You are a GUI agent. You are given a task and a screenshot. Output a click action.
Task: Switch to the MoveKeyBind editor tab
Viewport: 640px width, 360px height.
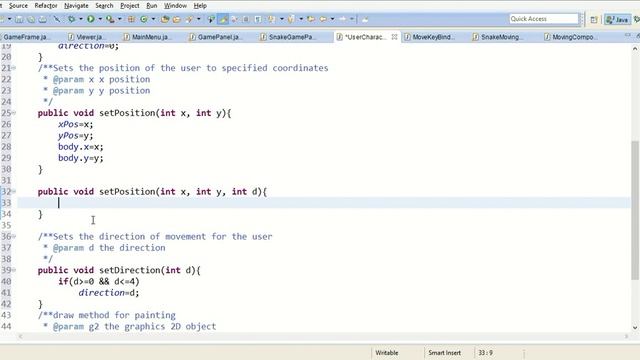point(431,37)
